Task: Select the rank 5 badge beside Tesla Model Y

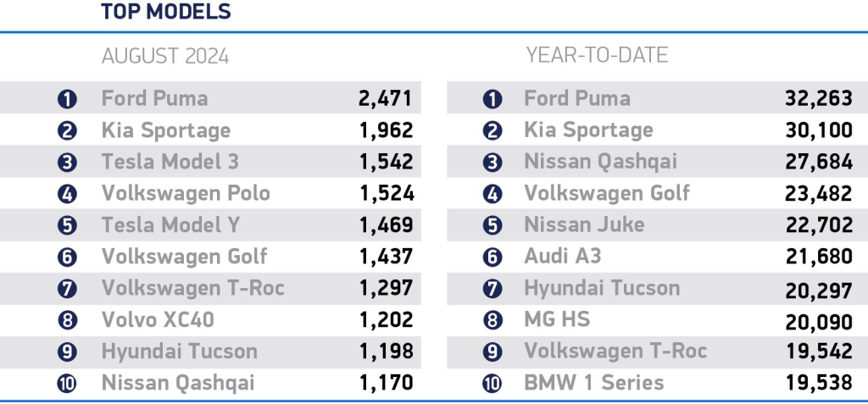Action: (68, 225)
